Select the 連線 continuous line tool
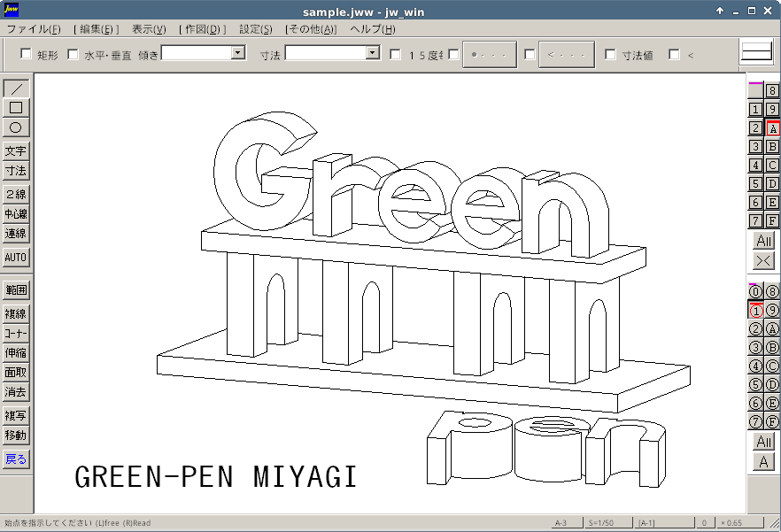Viewport: 781px width, 532px height. (x=16, y=233)
